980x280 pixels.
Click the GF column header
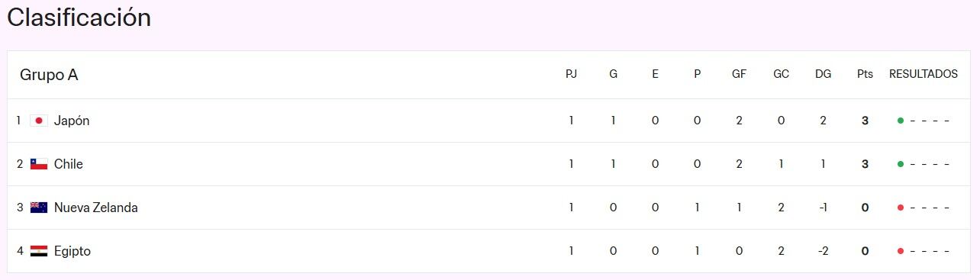tap(739, 74)
